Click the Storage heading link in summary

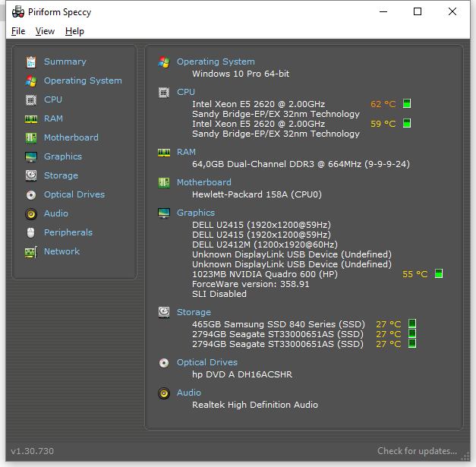point(194,312)
